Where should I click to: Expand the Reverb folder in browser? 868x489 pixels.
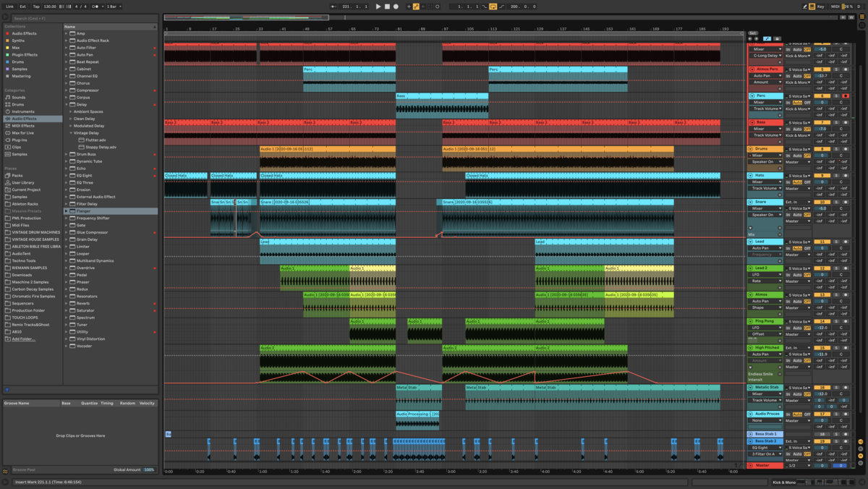(67, 303)
